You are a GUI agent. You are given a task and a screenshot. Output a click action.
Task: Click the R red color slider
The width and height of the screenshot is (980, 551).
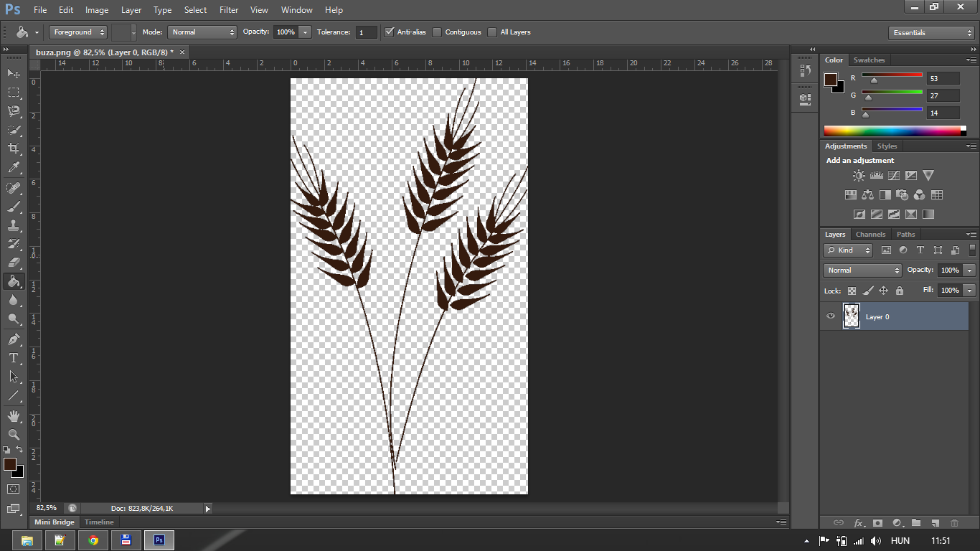click(892, 75)
